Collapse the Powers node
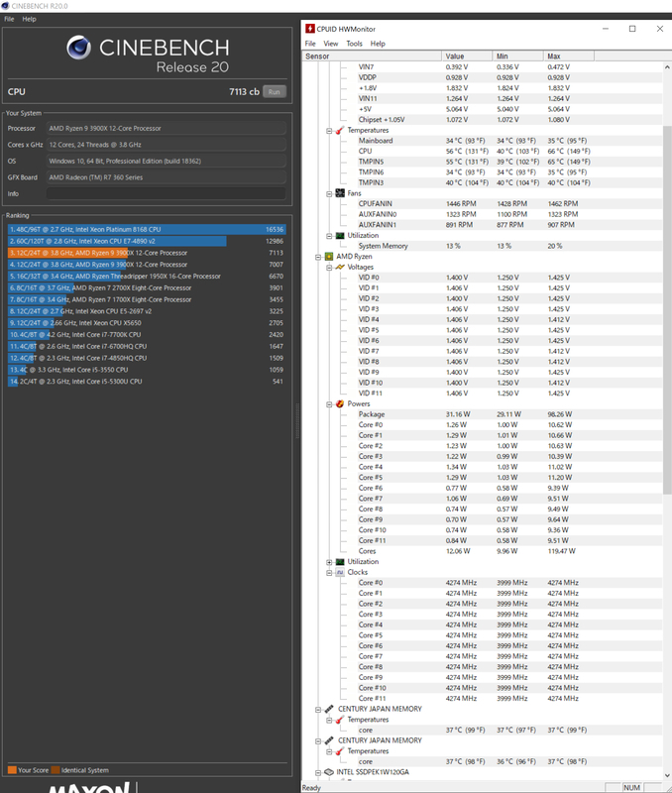 (x=329, y=404)
